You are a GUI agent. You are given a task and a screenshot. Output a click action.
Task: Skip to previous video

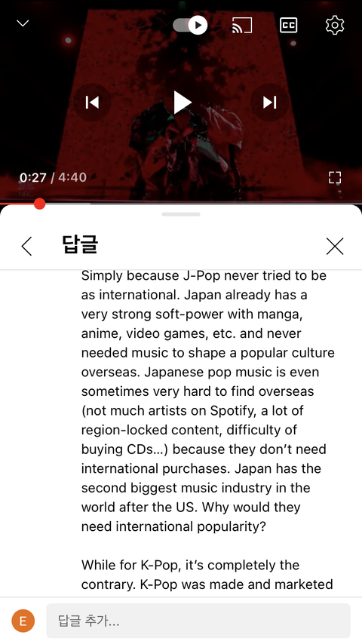coord(92,103)
